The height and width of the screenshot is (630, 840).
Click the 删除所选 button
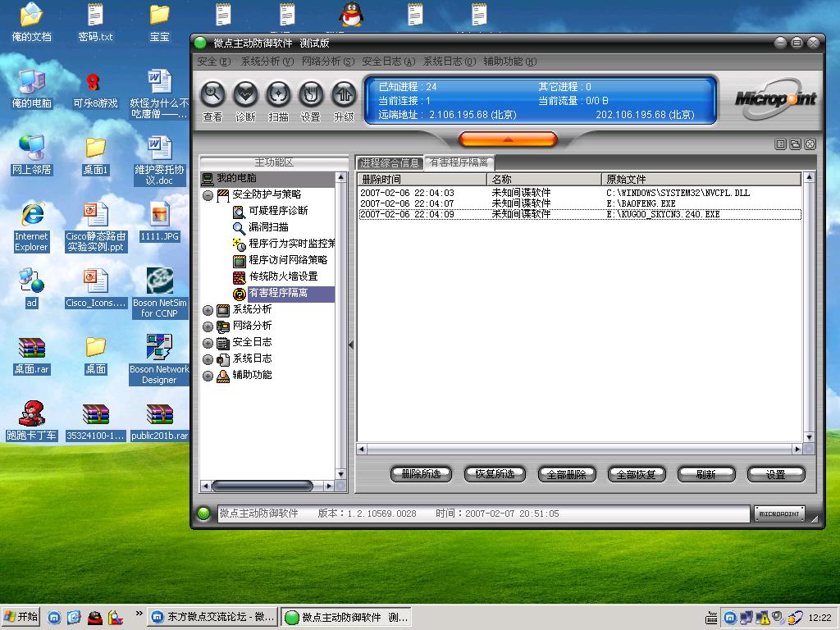point(421,474)
